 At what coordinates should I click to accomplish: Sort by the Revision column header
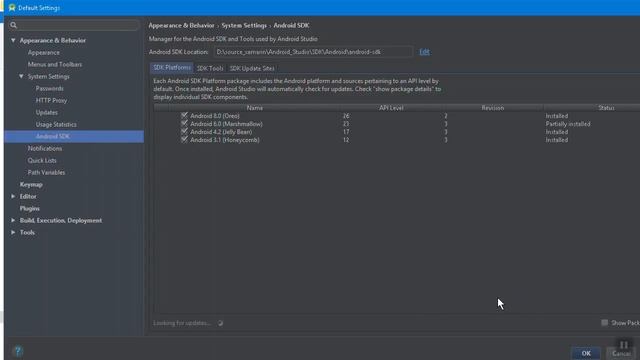click(493, 108)
